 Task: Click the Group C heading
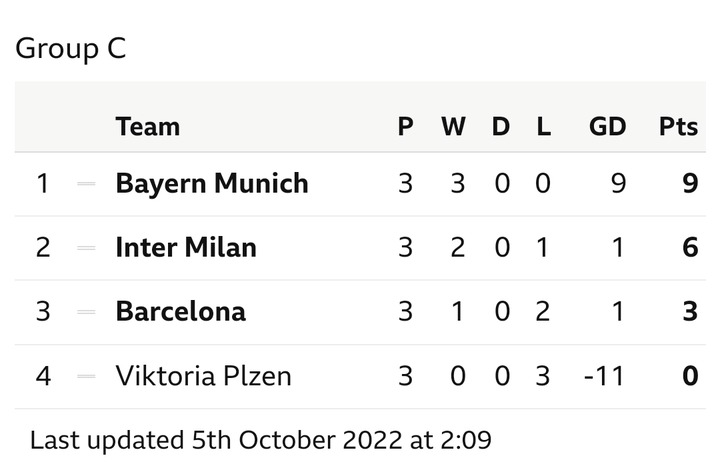point(71,48)
